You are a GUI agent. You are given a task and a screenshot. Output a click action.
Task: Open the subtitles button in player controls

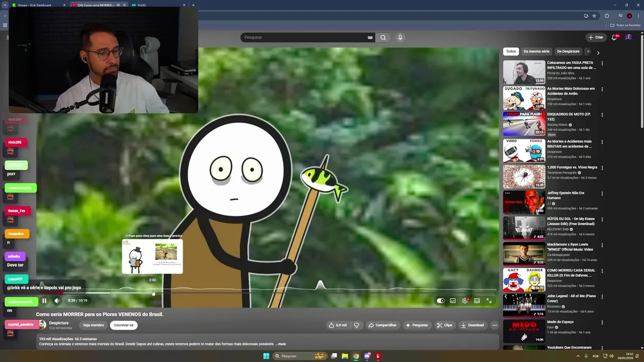click(x=453, y=301)
